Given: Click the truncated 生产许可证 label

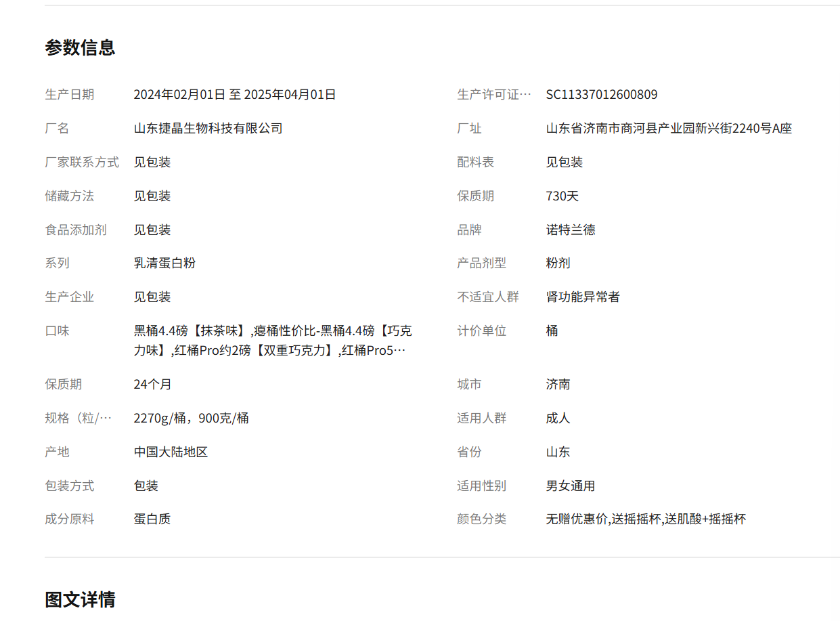Looking at the screenshot, I should [494, 95].
